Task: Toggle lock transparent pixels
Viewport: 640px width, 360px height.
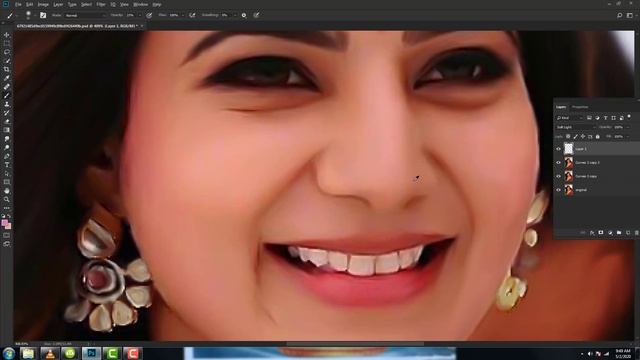Action: click(x=568, y=136)
